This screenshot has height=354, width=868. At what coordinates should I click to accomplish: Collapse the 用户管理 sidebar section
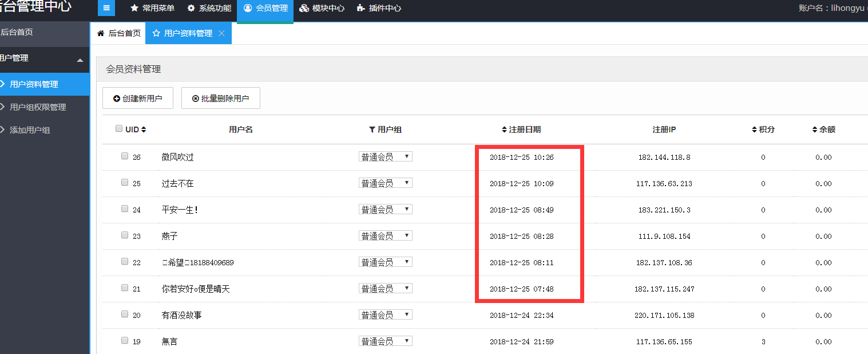coord(80,60)
